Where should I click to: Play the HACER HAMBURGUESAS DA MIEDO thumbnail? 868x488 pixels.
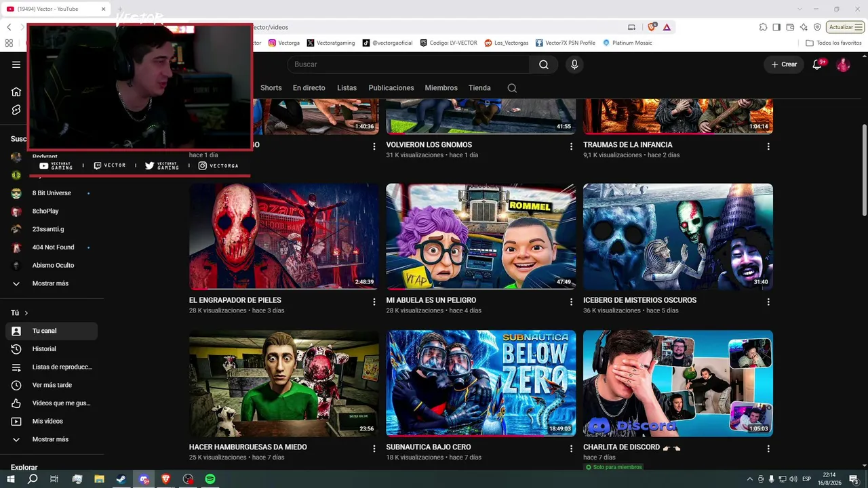284,383
